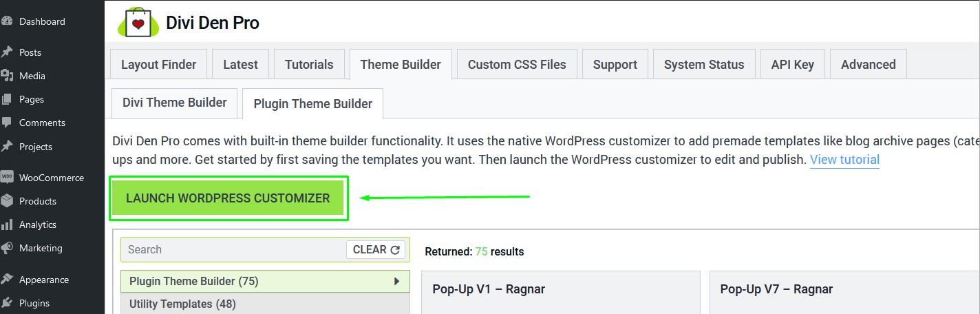
Task: Open Media via its sidebar icon
Action: (8, 76)
